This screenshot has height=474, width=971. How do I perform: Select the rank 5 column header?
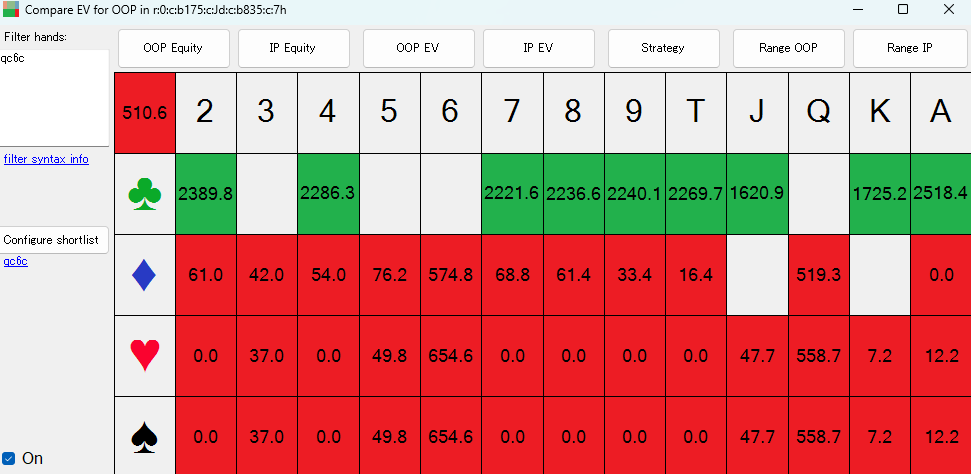[390, 113]
